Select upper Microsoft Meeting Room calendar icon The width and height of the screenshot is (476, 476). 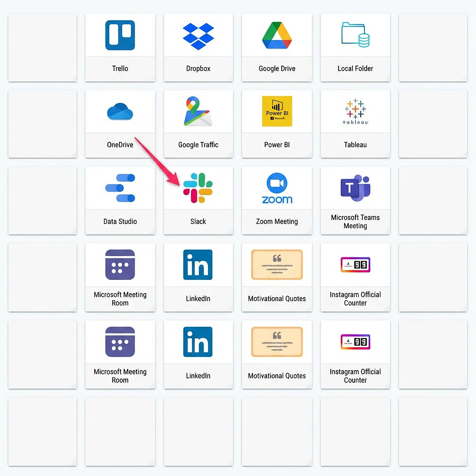click(x=120, y=264)
